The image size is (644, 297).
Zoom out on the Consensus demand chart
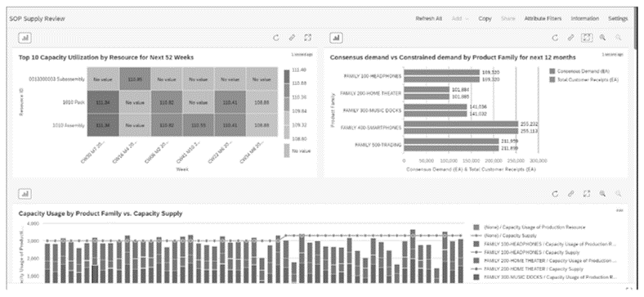pyautogui.click(x=618, y=38)
